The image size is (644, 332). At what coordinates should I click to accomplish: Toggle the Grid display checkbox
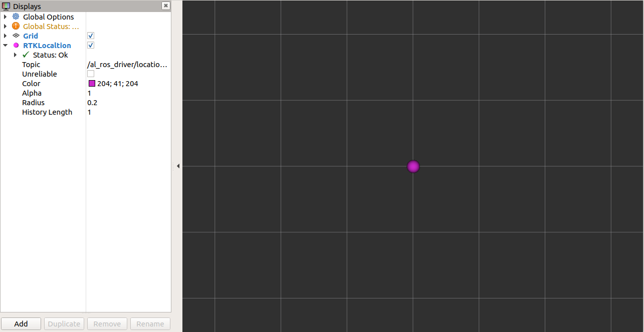point(91,36)
